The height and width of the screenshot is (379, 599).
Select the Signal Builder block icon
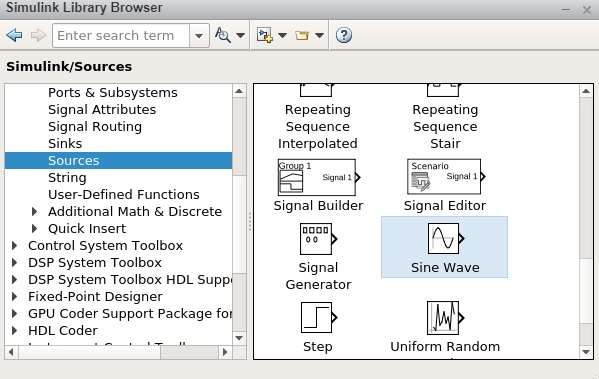(319, 177)
